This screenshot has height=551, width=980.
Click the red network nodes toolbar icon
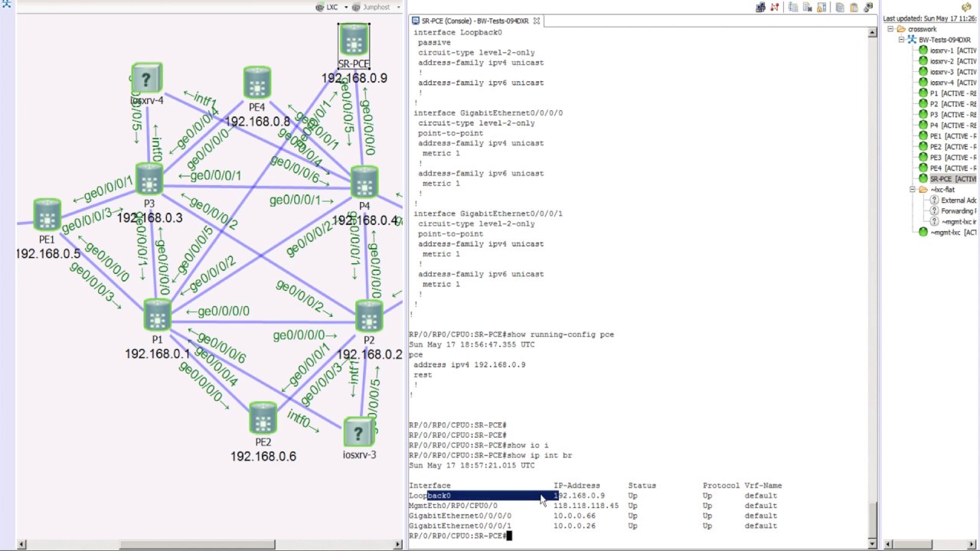point(775,8)
